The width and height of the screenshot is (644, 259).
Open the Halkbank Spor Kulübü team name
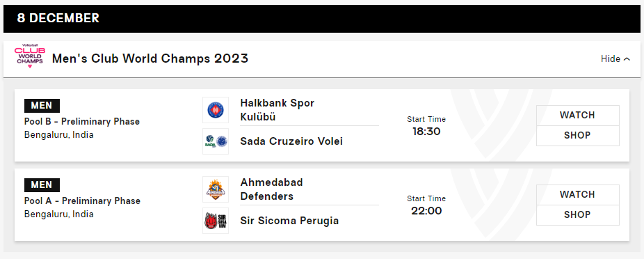(277, 110)
